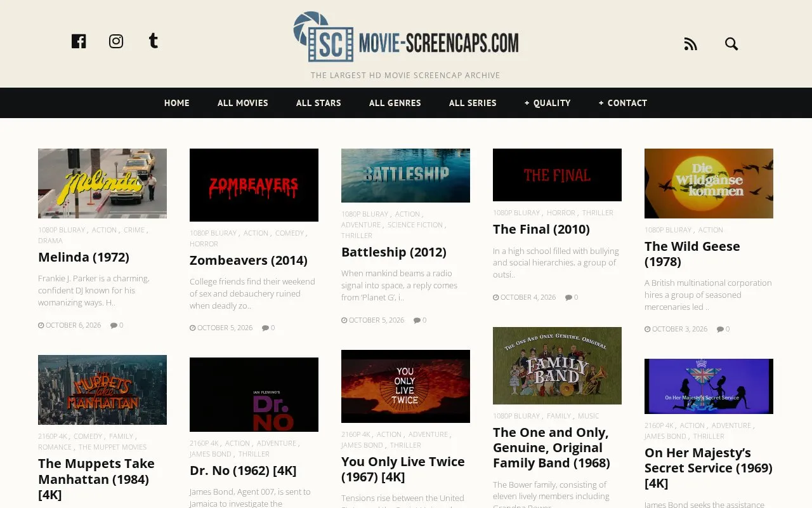The height and width of the screenshot is (508, 812).
Task: Open the Tumblr blog icon
Action: click(x=153, y=41)
